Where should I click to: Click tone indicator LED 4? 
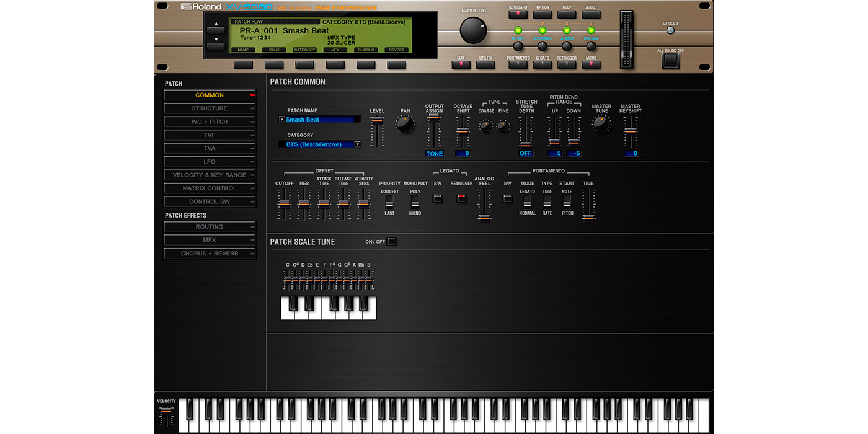coord(591,30)
